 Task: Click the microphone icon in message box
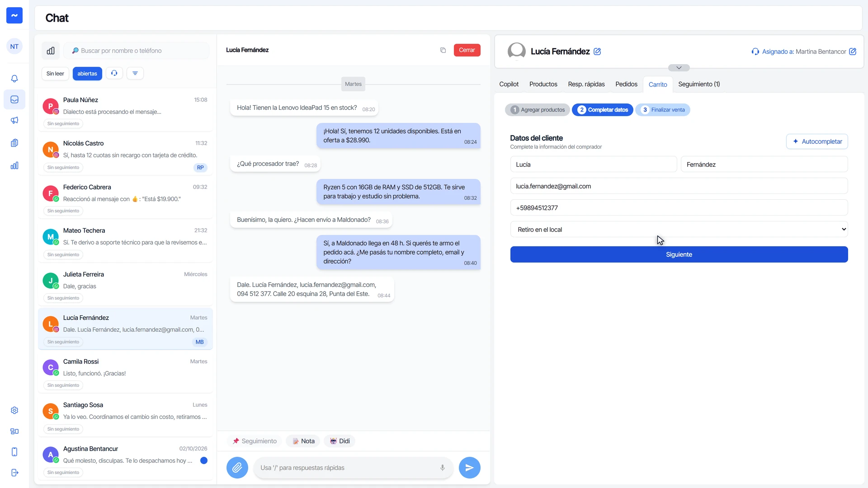coord(443,468)
